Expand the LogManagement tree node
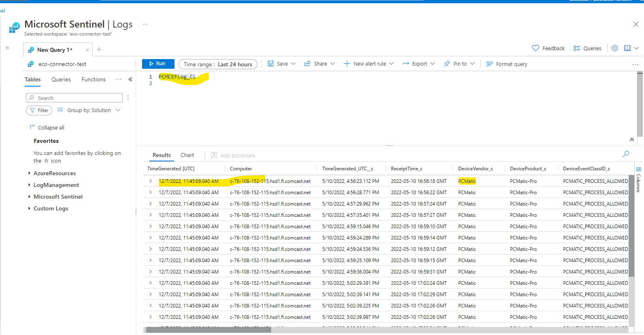Viewport: 644px width, 335px height. [29, 185]
